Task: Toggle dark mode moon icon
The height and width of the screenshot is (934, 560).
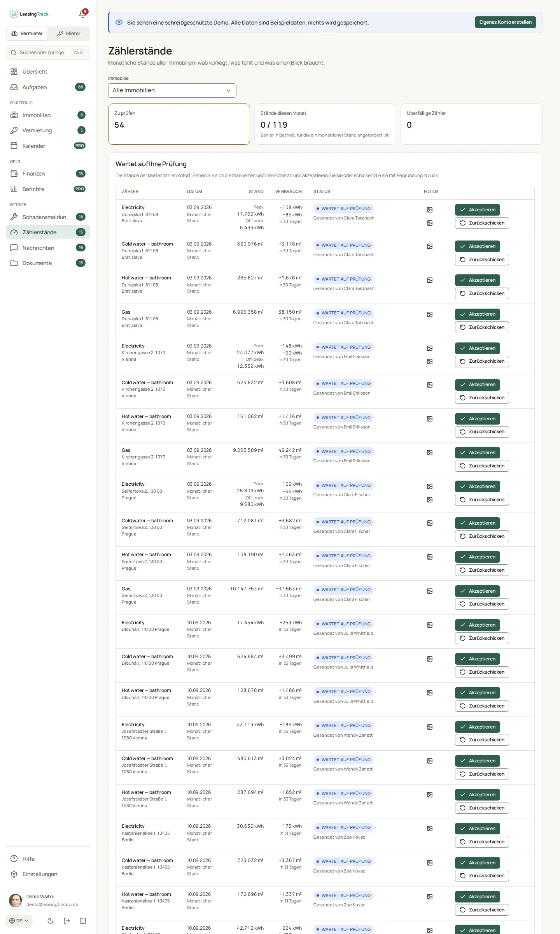Action: point(51,921)
